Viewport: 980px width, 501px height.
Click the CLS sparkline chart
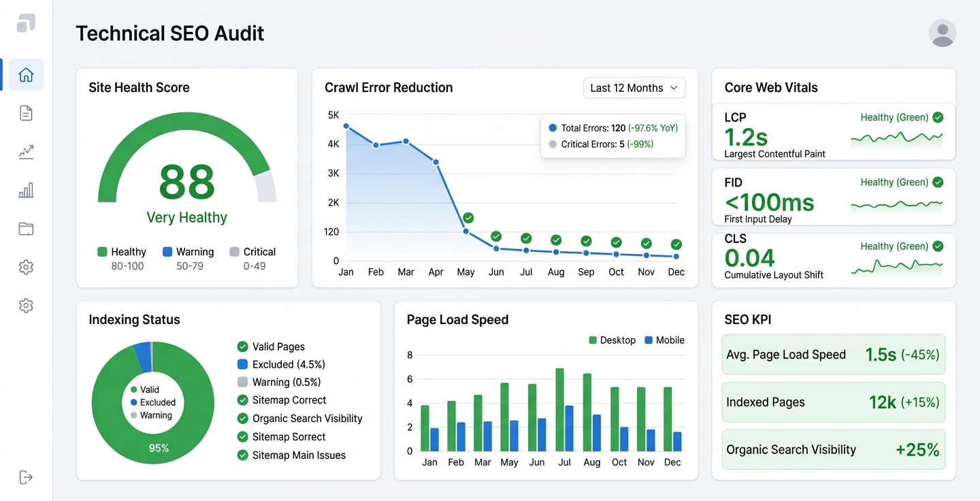tap(897, 268)
